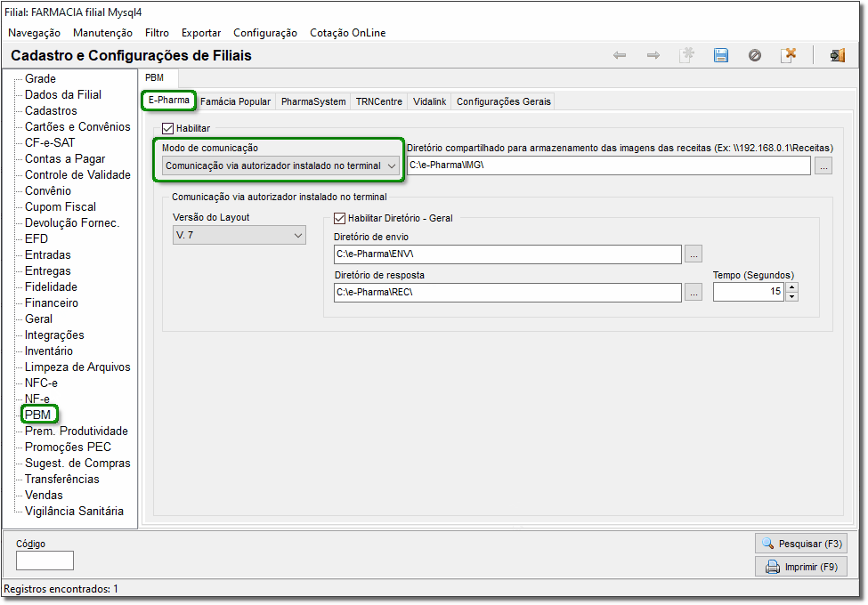The height and width of the screenshot is (605, 868).
Task: Click the shared receitas directory field
Action: 609,165
